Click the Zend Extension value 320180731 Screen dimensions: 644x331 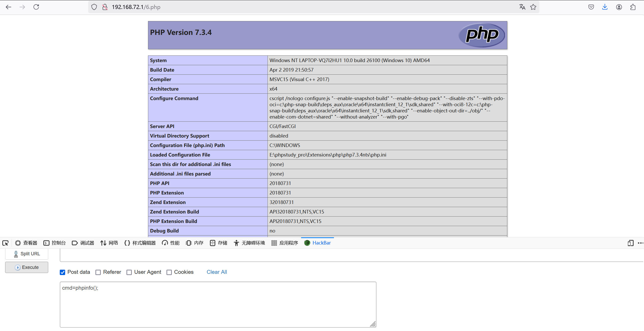click(x=281, y=202)
